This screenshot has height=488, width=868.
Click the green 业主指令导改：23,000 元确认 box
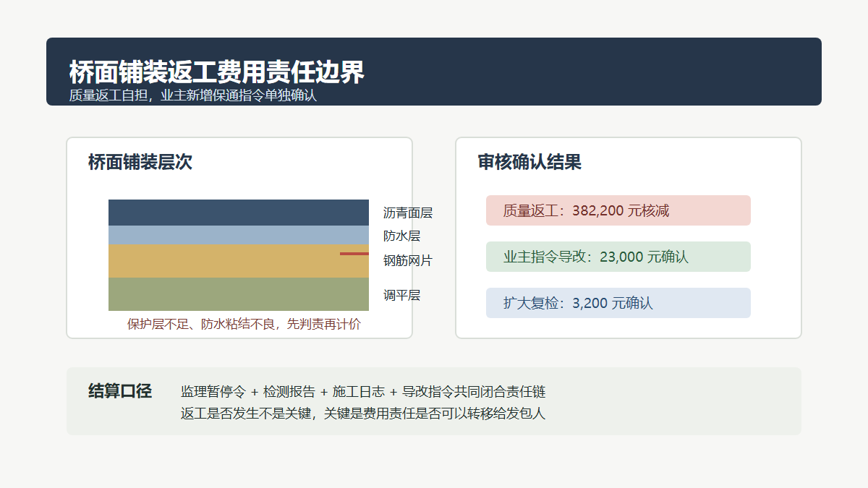[x=618, y=257]
